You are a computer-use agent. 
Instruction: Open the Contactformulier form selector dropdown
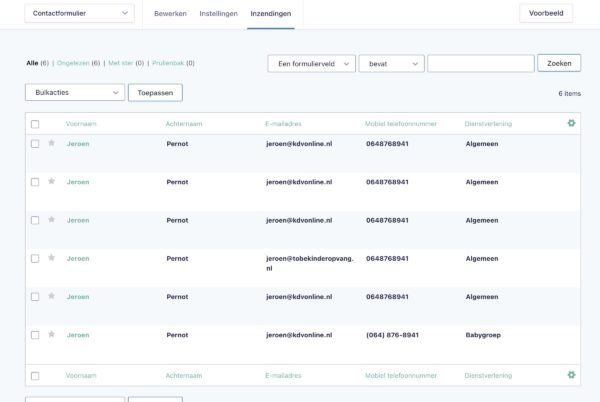point(79,14)
